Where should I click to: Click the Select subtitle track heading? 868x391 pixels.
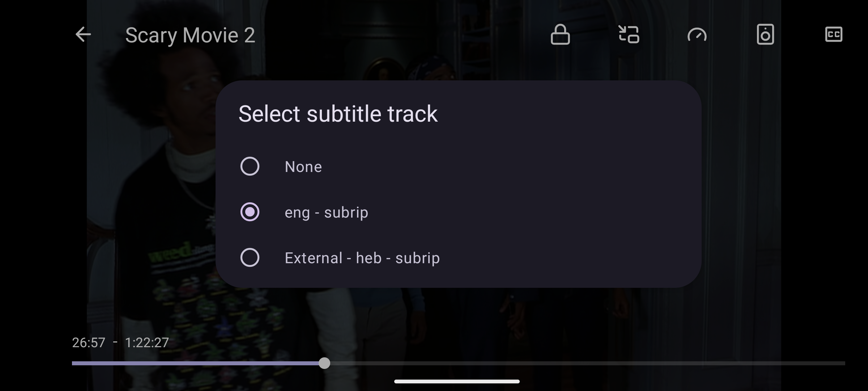[x=339, y=114]
